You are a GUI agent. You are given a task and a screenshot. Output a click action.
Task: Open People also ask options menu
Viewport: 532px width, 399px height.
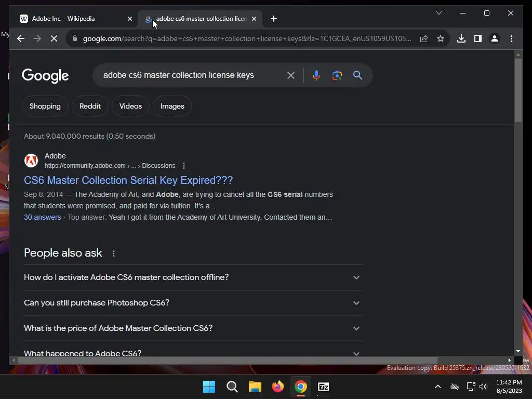[114, 253]
